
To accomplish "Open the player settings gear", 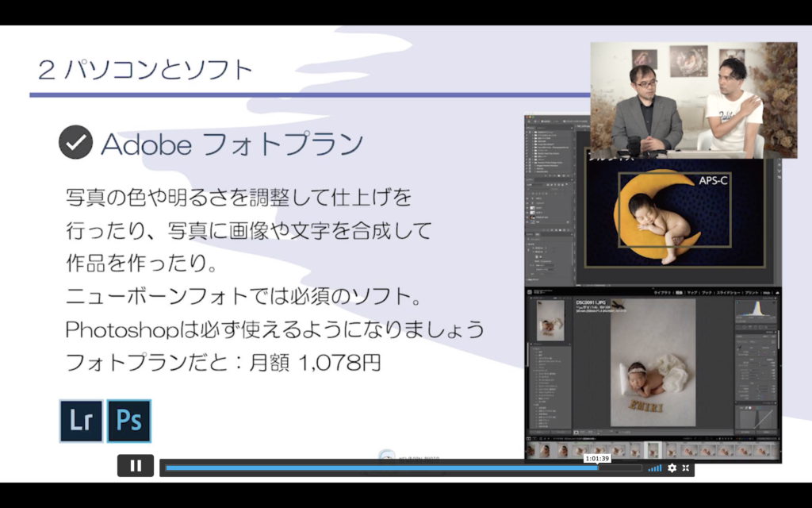I will click(x=672, y=468).
